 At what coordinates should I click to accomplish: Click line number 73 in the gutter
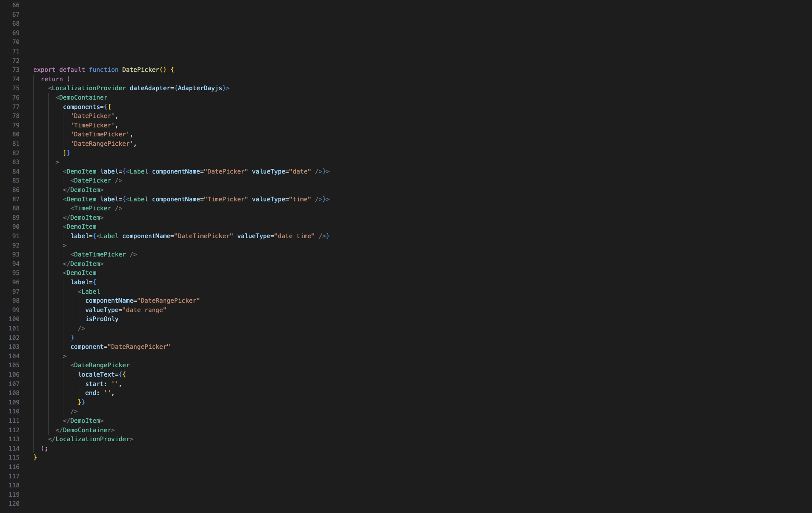pos(16,70)
